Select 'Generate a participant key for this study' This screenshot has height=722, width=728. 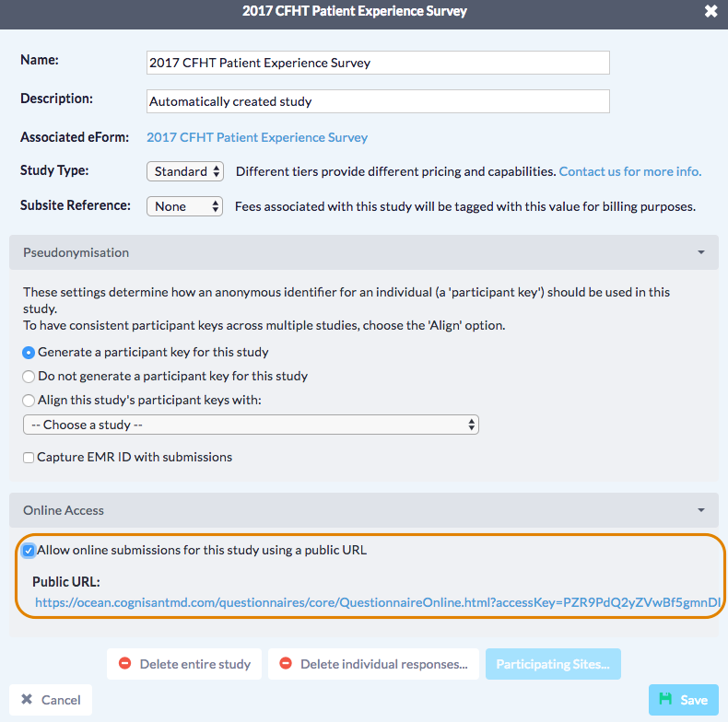[x=29, y=352]
